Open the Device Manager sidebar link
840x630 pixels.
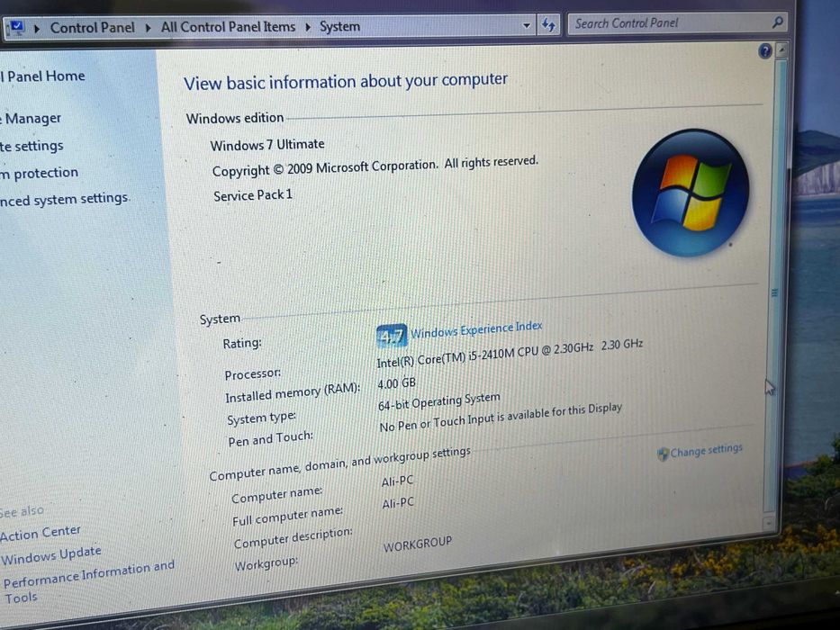[x=31, y=118]
